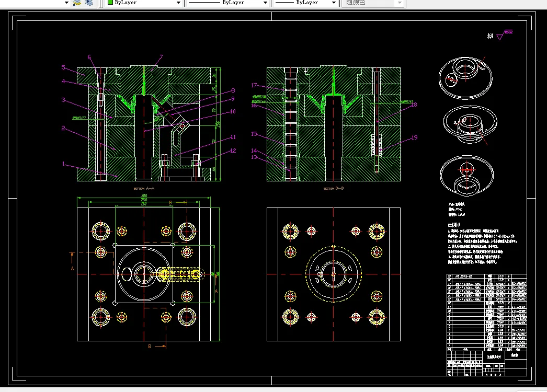This screenshot has height=392, width=547.
Task: Select callout number 13 in section B-B
Action: tap(254, 157)
